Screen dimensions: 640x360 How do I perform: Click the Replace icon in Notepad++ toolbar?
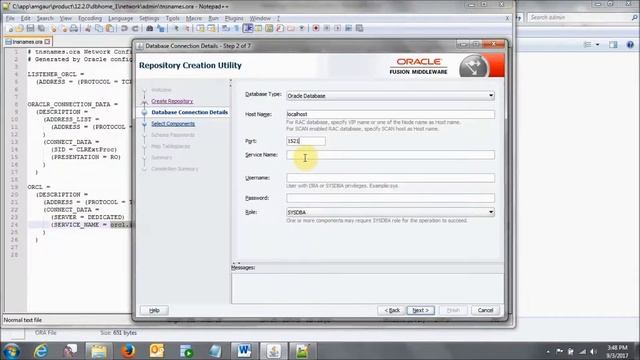(161, 28)
